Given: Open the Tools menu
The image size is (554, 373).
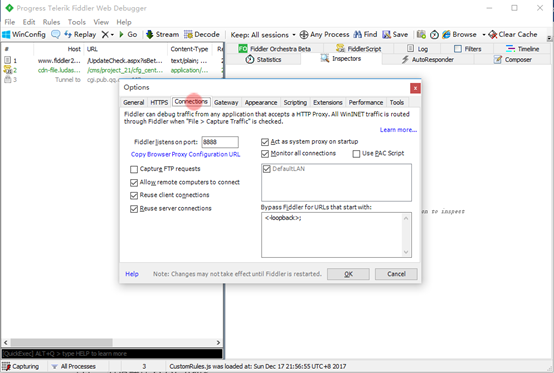Looking at the screenshot, I should tap(77, 22).
